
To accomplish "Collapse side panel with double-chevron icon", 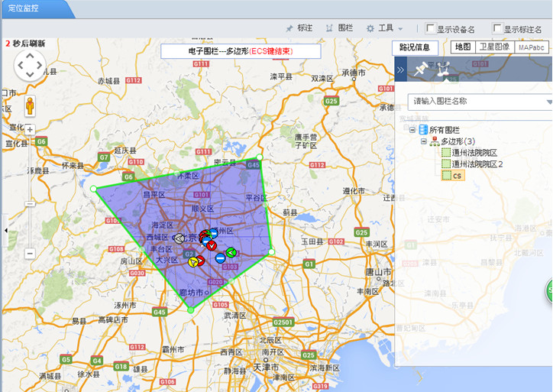I will pos(400,70).
